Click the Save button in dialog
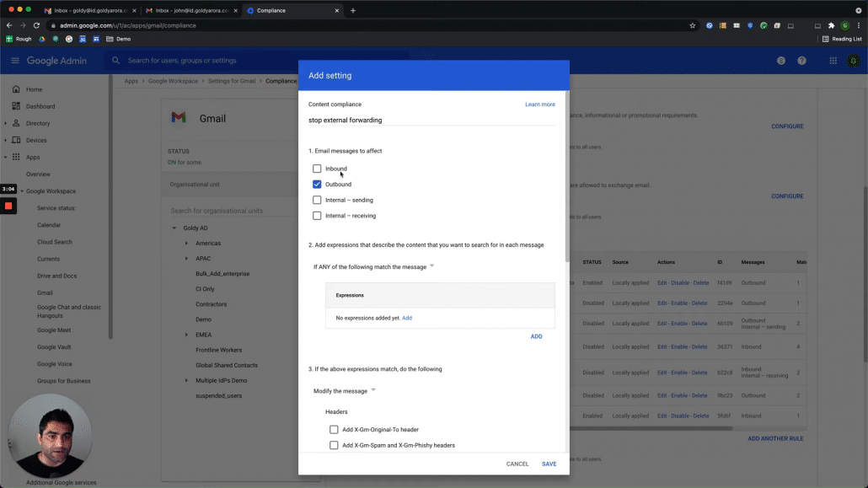This screenshot has width=868, height=488. tap(549, 464)
